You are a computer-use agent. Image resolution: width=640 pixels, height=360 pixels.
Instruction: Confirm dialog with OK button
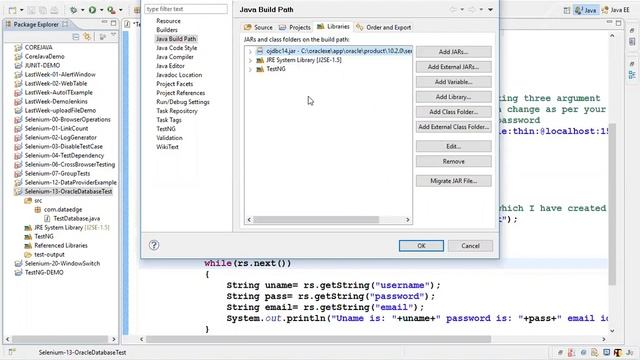point(421,246)
